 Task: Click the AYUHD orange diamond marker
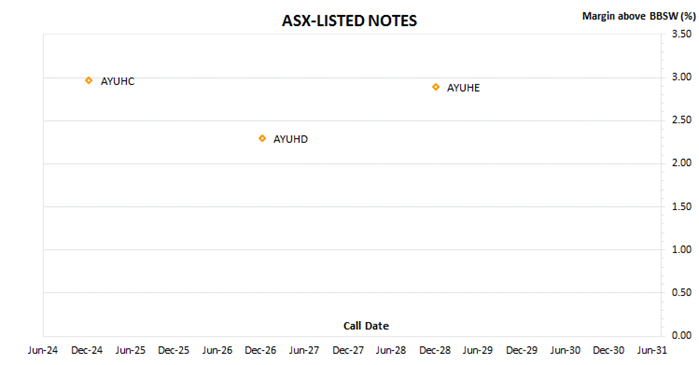point(262,139)
